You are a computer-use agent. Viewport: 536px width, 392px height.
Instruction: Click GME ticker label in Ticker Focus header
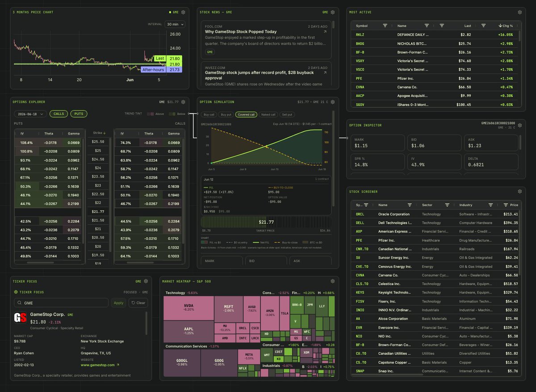point(138,281)
